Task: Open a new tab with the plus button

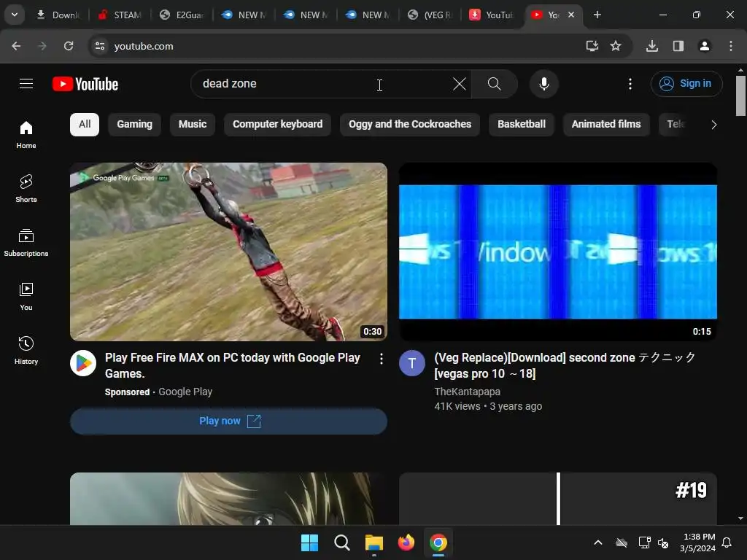Action: (x=597, y=15)
